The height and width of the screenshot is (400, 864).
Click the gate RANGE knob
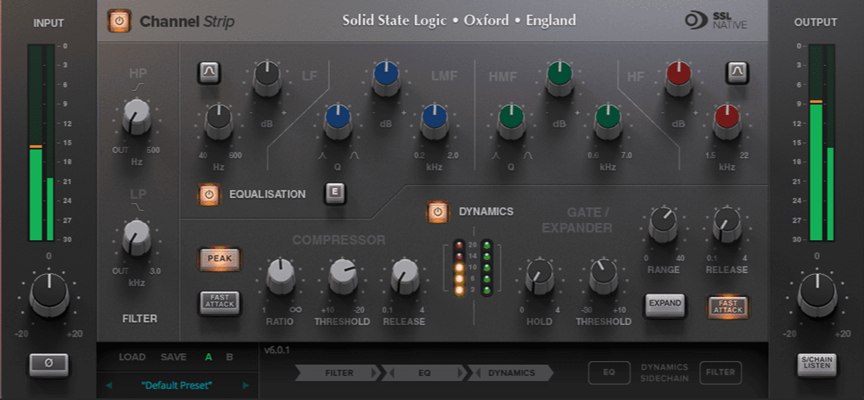pyautogui.click(x=663, y=225)
